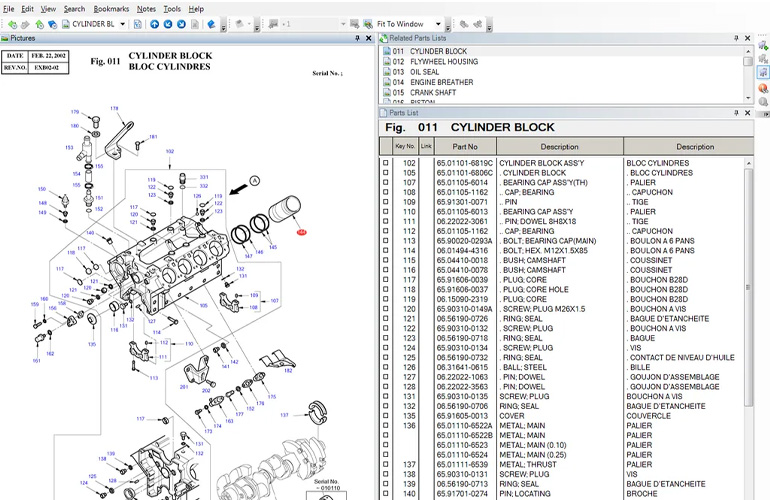Open the CYLINDER BL document dropdown
The height and width of the screenshot is (500, 770).
[x=122, y=23]
